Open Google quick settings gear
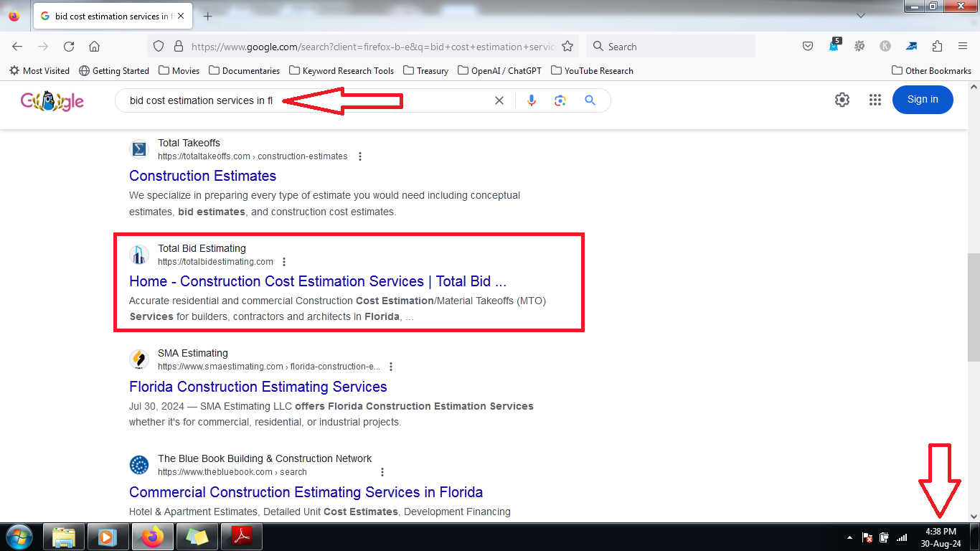The width and height of the screenshot is (980, 551). coord(842,100)
